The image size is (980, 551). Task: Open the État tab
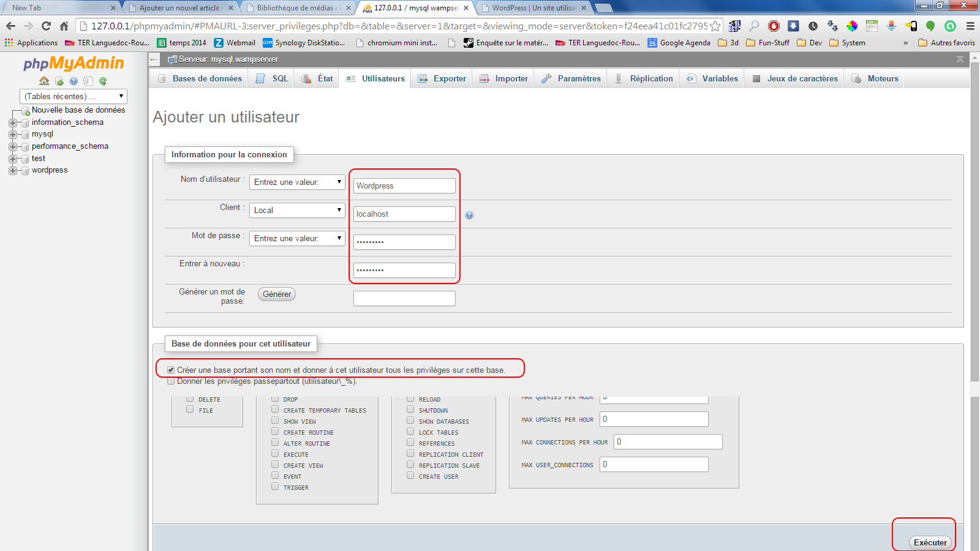click(317, 78)
